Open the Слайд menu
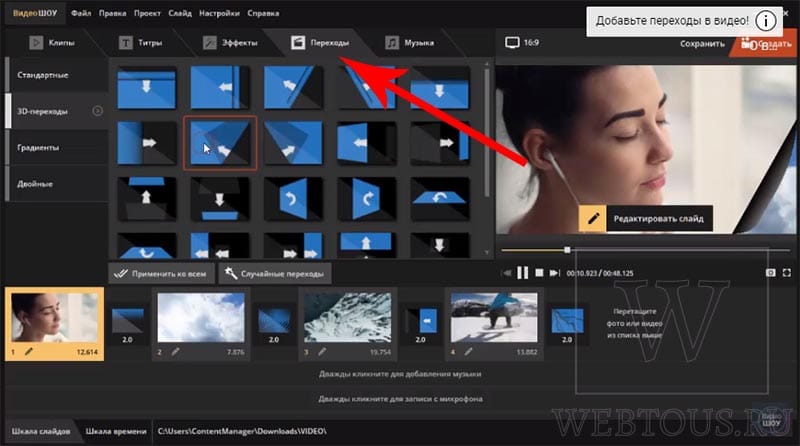Viewport: 800px width, 446px height. tap(180, 13)
